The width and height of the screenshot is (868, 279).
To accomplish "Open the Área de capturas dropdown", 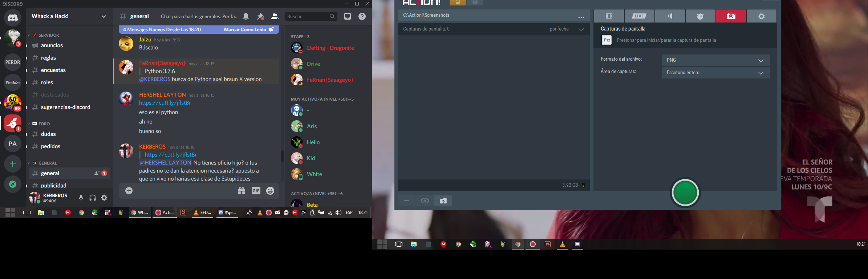I will click(x=715, y=73).
